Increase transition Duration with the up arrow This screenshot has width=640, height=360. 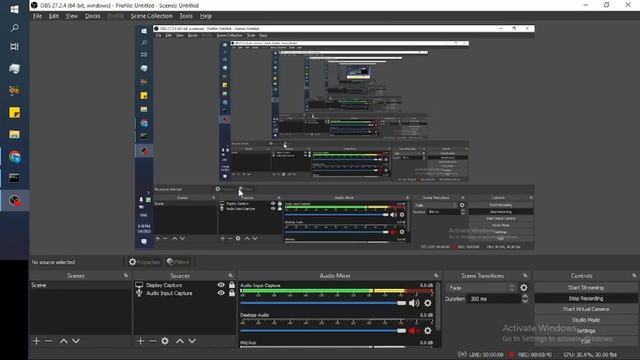point(525,296)
